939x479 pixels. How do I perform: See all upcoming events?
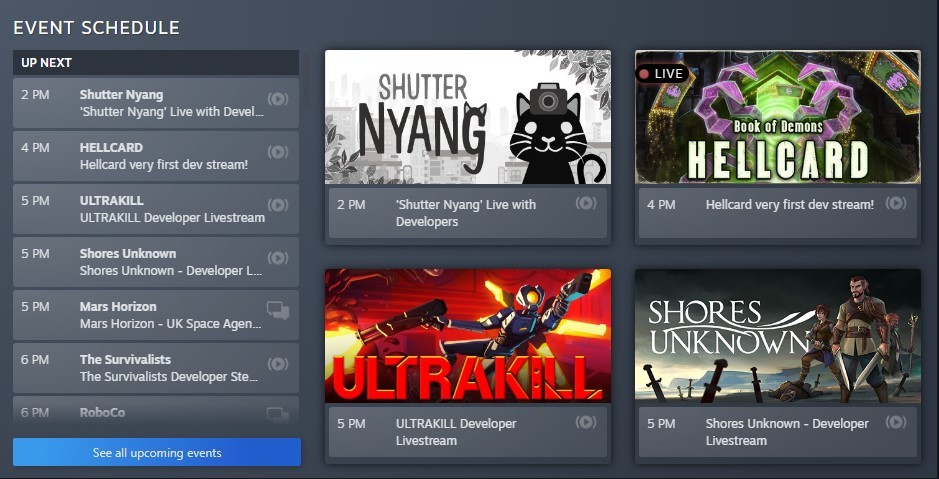click(x=157, y=453)
